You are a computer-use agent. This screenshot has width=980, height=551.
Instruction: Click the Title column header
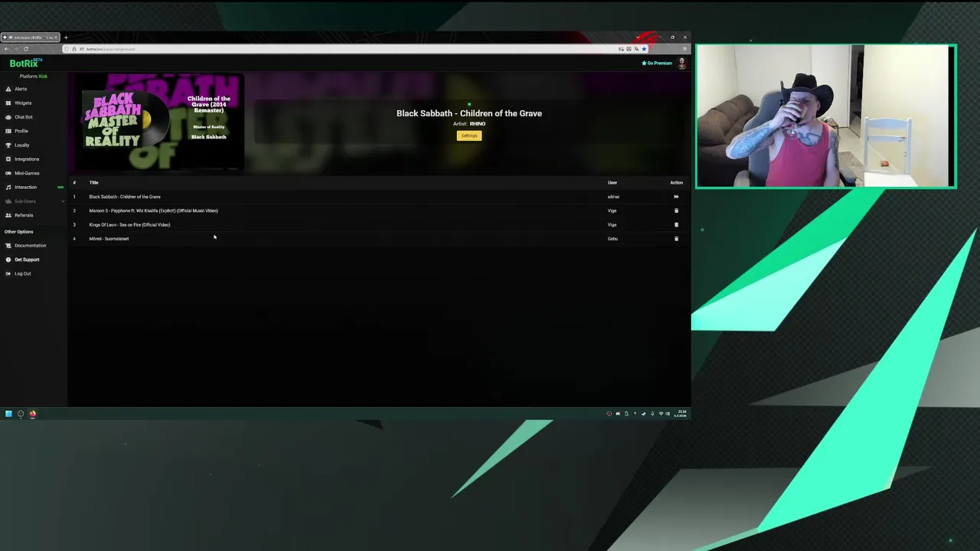click(x=93, y=183)
